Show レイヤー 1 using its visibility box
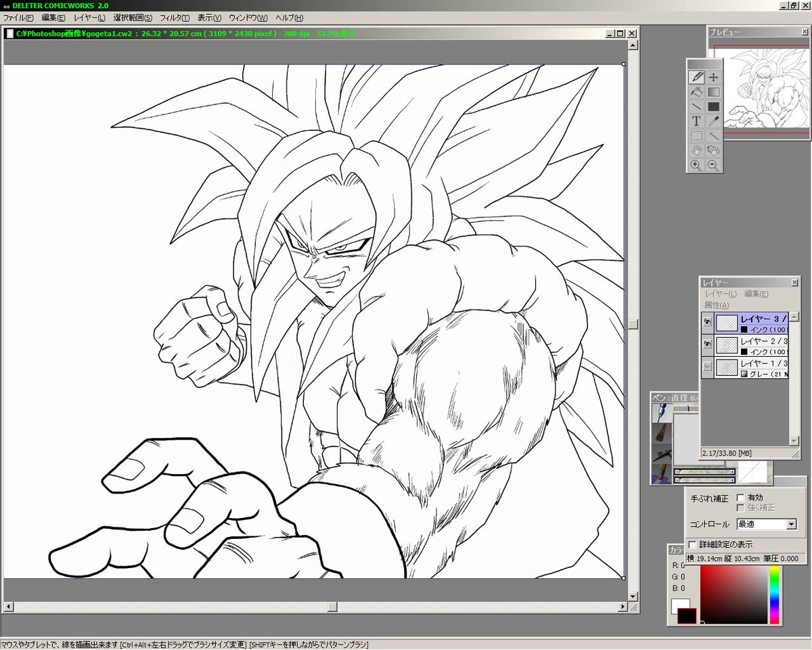 pos(707,367)
